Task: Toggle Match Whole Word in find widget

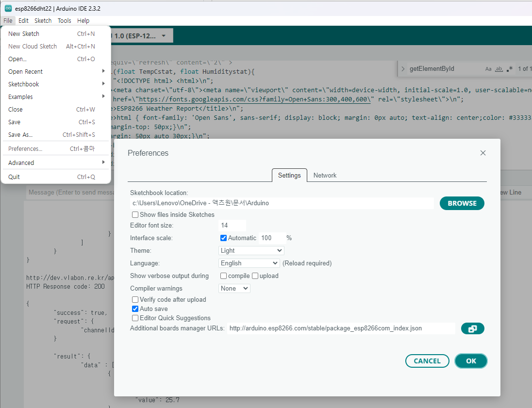Action: click(499, 69)
